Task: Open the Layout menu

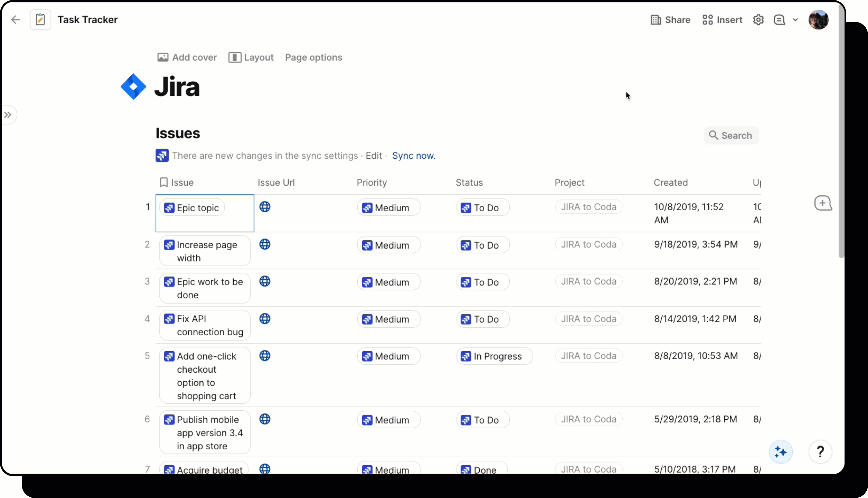Action: [x=251, y=58]
